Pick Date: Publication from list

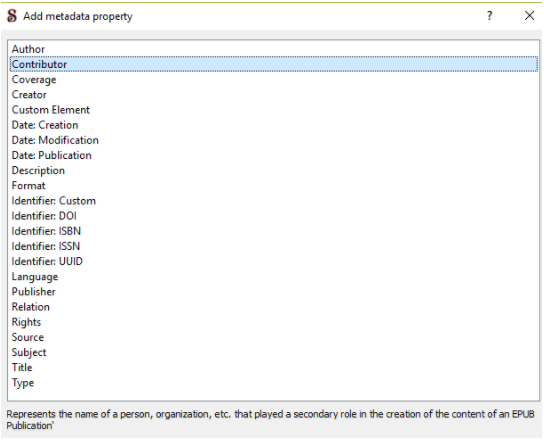pyautogui.click(x=274, y=155)
